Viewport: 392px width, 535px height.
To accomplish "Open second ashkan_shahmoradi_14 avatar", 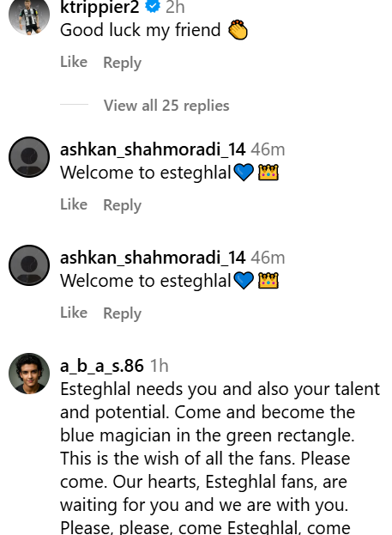I will click(x=29, y=265).
